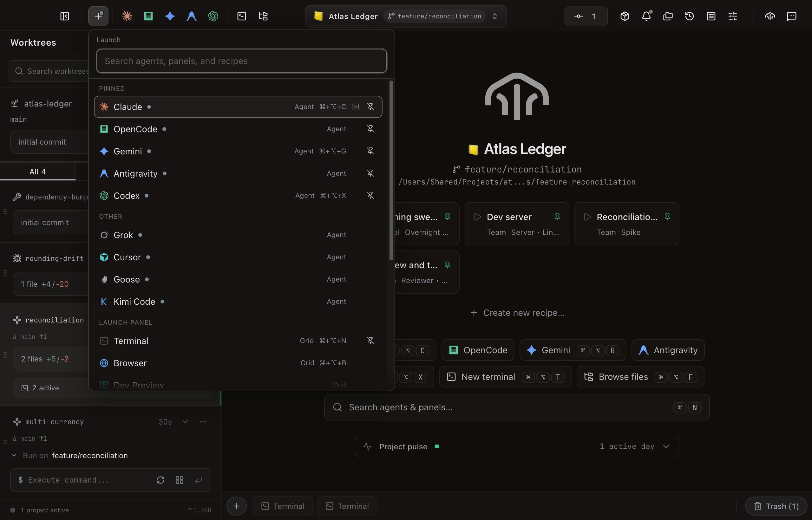The image size is (812, 520).
Task: Launch the Grok agent from the list
Action: coord(238,235)
